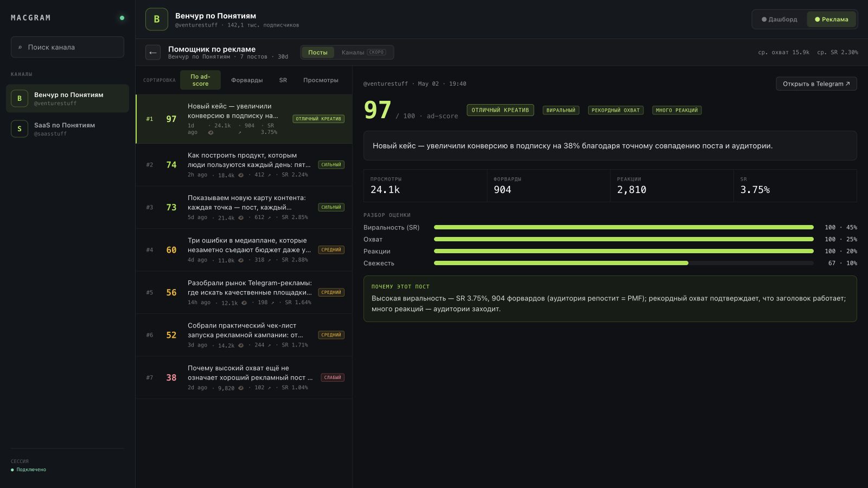Click the Реакции 2,810 stat card
Viewport: 868px width, 488px height.
(672, 186)
